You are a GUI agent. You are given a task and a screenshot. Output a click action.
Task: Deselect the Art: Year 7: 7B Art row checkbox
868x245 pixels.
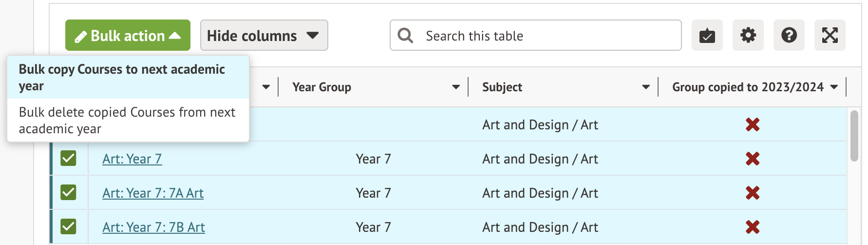68,227
